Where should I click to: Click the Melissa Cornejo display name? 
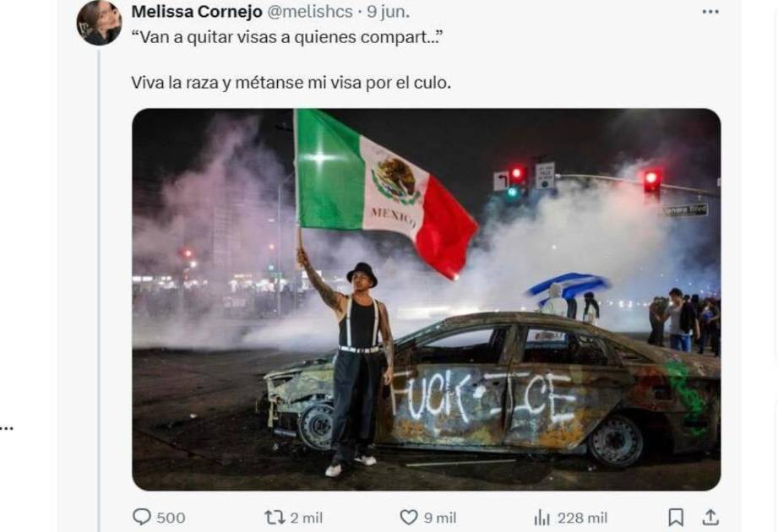tap(197, 12)
